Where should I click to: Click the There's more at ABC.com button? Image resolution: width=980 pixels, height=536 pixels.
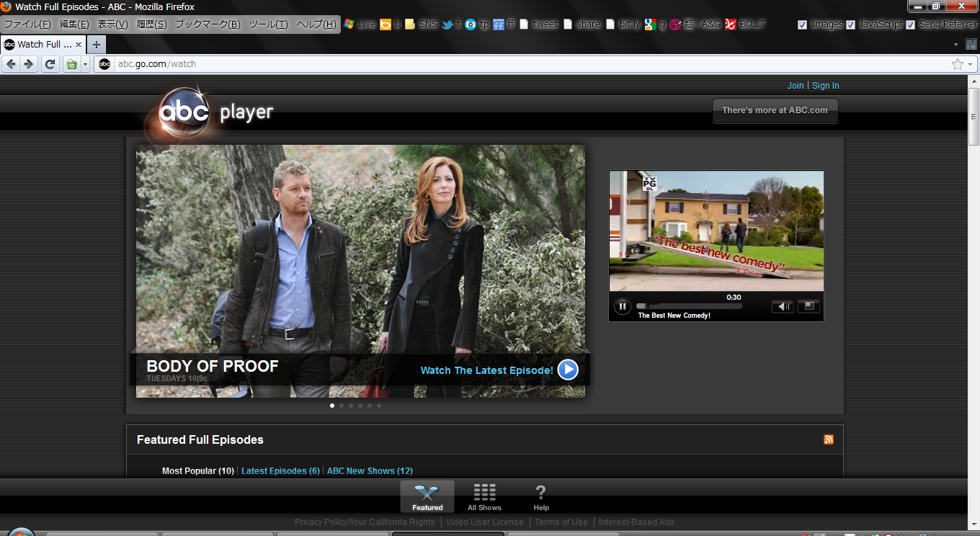tap(775, 111)
